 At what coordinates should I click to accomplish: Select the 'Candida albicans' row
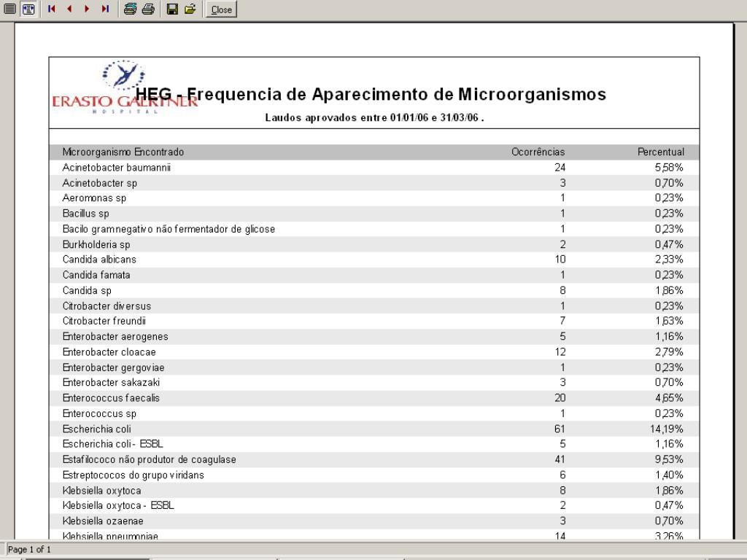click(374, 260)
